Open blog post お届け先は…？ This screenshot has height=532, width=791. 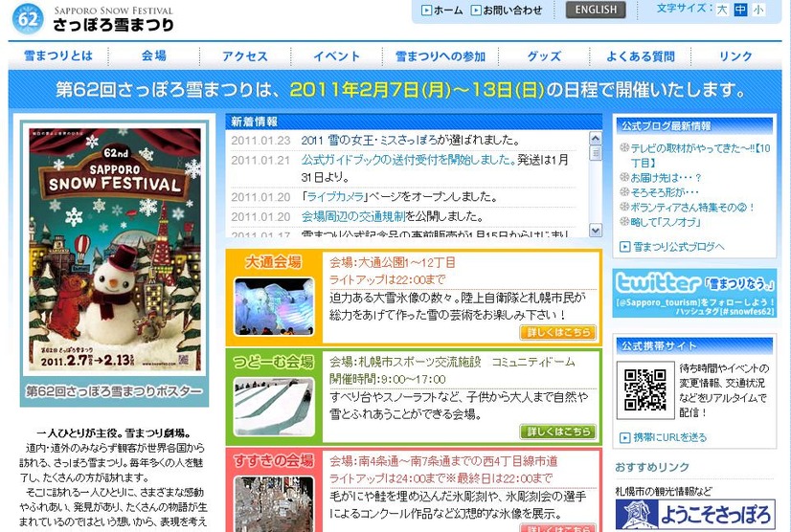tap(666, 178)
